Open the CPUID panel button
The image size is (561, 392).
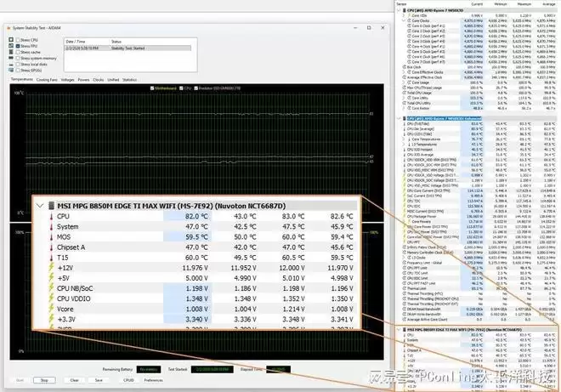(130, 380)
